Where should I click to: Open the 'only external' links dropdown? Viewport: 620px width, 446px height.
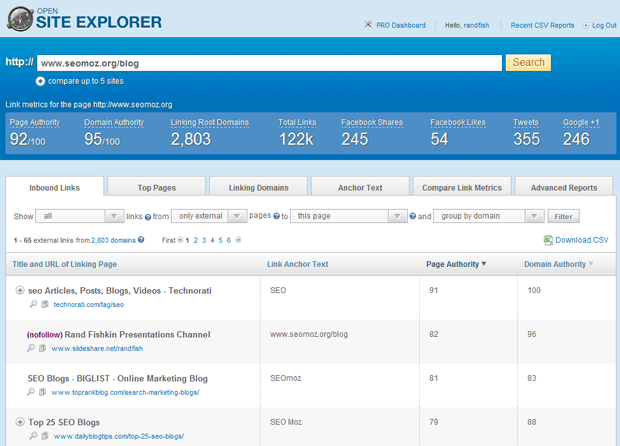208,216
